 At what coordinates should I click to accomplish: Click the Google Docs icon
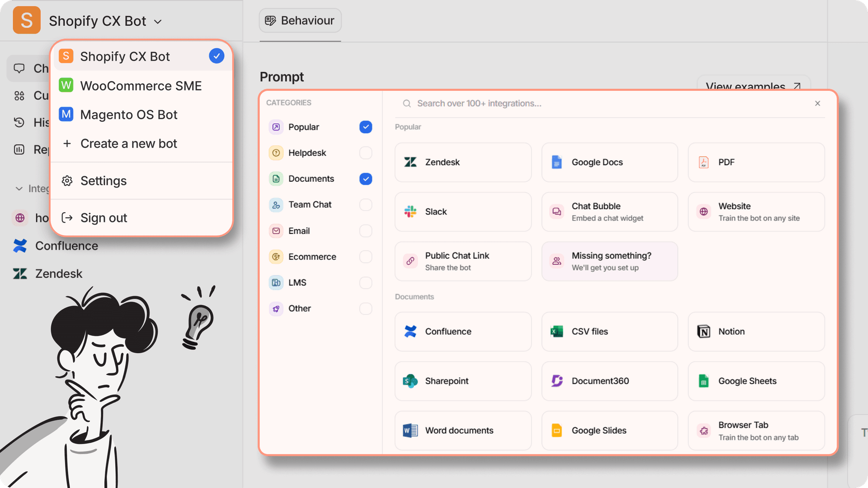556,162
